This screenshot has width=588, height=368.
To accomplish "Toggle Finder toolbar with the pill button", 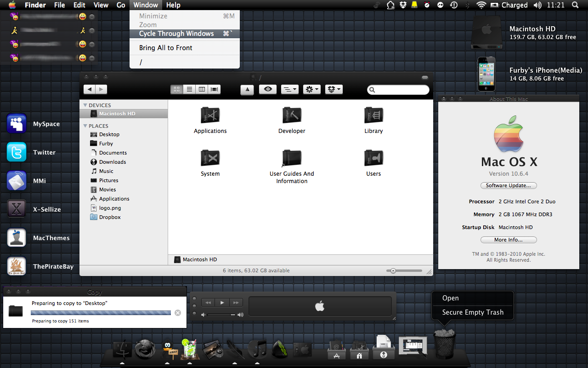I will tap(425, 77).
